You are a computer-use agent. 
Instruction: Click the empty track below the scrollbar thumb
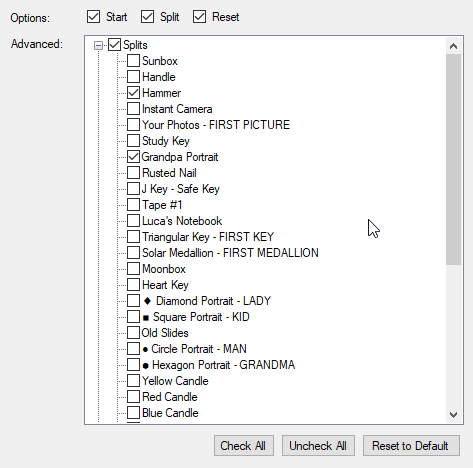coord(453,336)
